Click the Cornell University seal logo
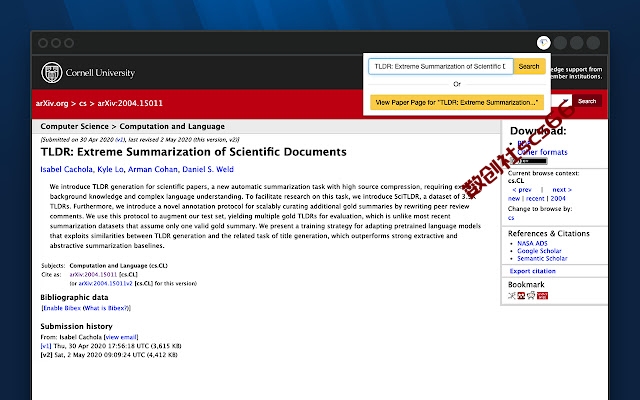The width and height of the screenshot is (640, 400). [52, 73]
